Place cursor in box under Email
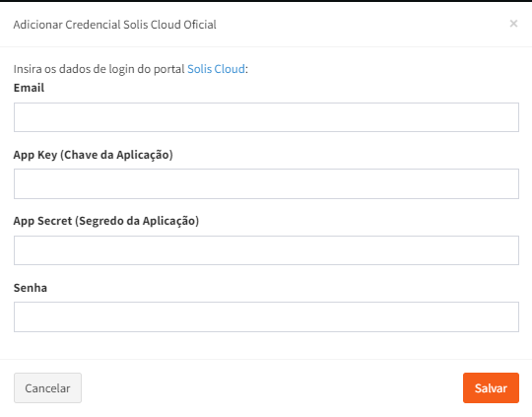Image resolution: width=532 pixels, height=417 pixels. (x=266, y=117)
